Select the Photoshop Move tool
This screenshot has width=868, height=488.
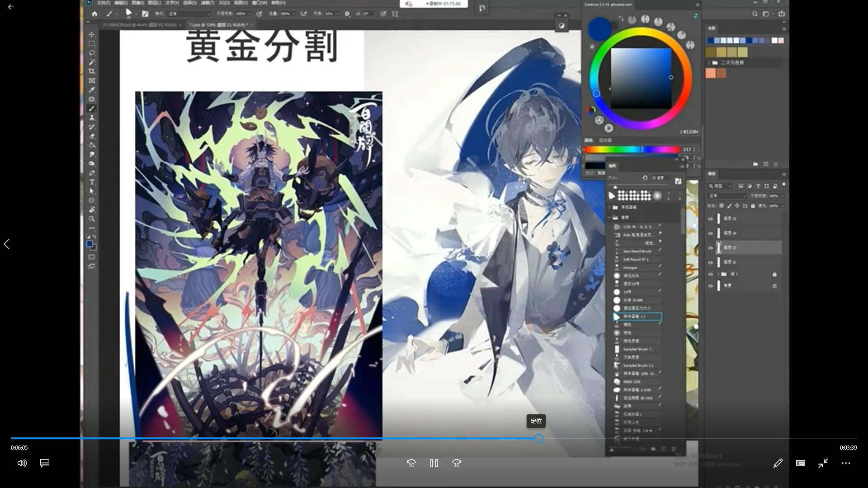92,35
